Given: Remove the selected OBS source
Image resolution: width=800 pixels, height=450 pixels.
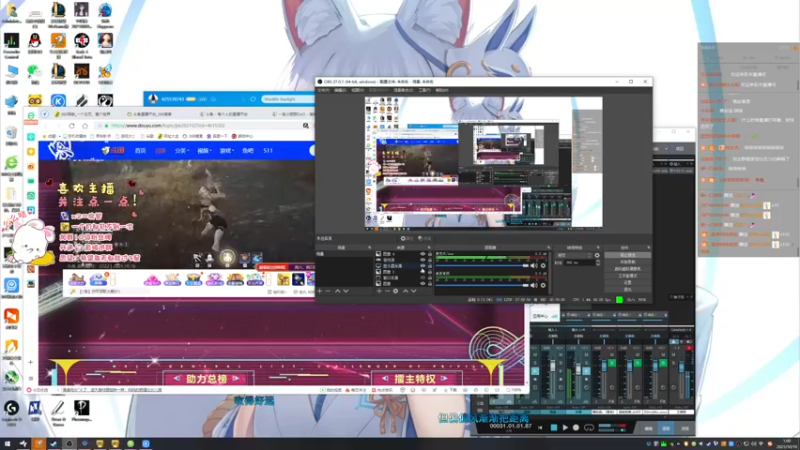Looking at the screenshot, I should click(387, 291).
